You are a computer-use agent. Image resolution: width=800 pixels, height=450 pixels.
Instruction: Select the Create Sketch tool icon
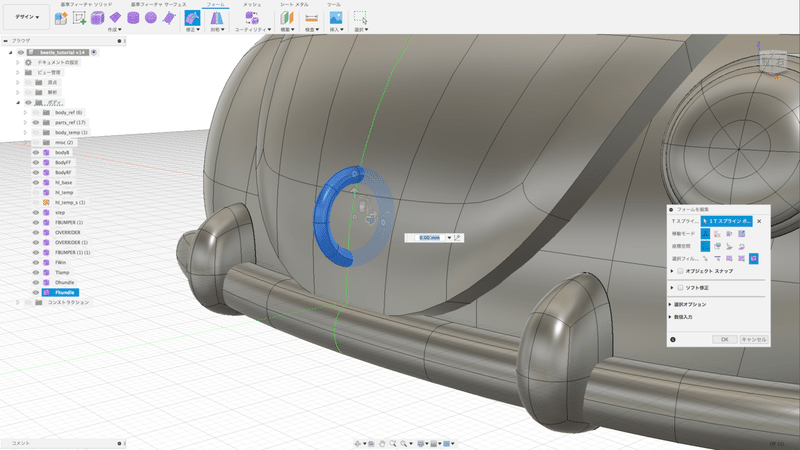tap(79, 18)
